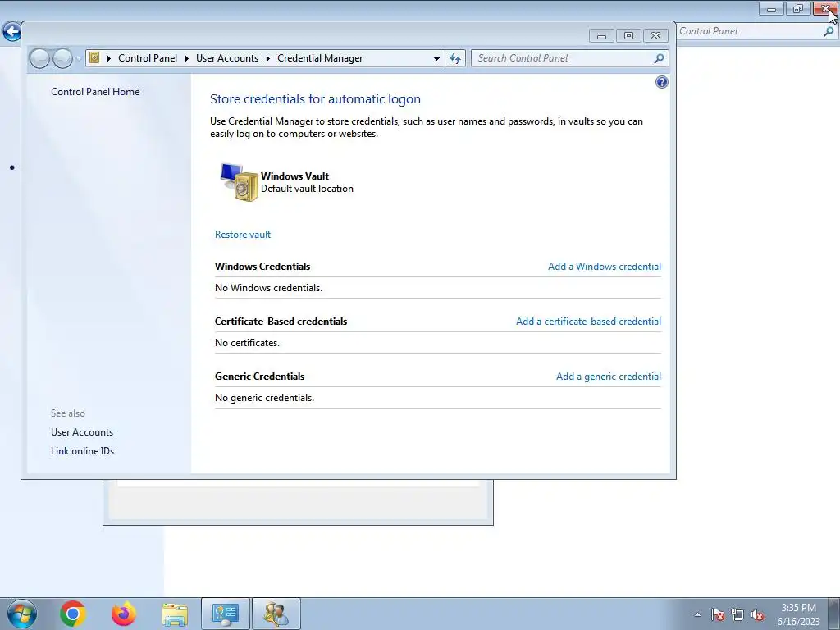Image resolution: width=840 pixels, height=630 pixels.
Task: Click 'Store credentials for automatic logon' heading
Action: pyautogui.click(x=315, y=99)
